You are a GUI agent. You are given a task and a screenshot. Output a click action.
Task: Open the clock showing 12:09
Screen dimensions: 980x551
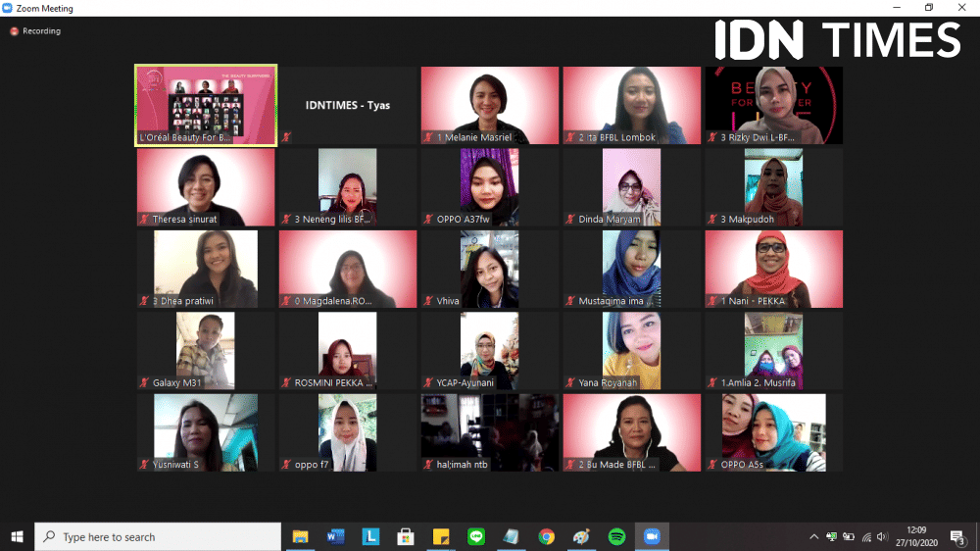916,536
